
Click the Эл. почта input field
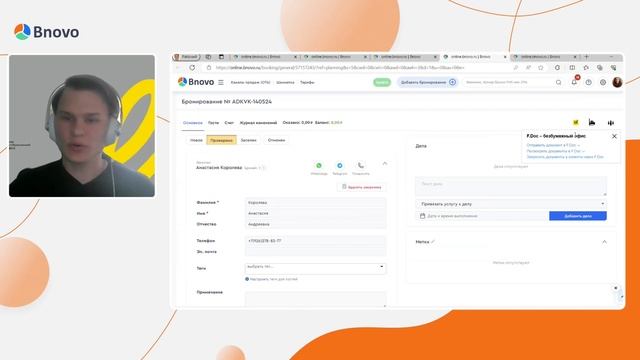click(x=316, y=251)
